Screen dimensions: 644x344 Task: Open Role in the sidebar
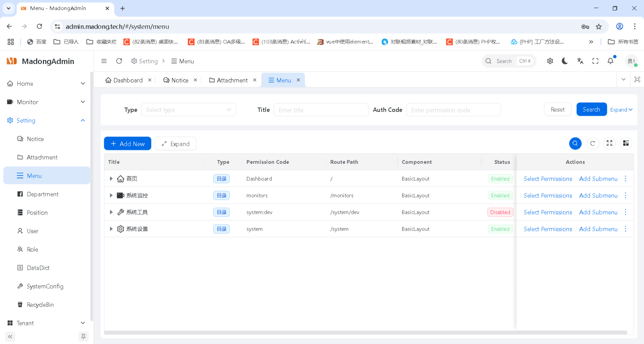click(47, 249)
